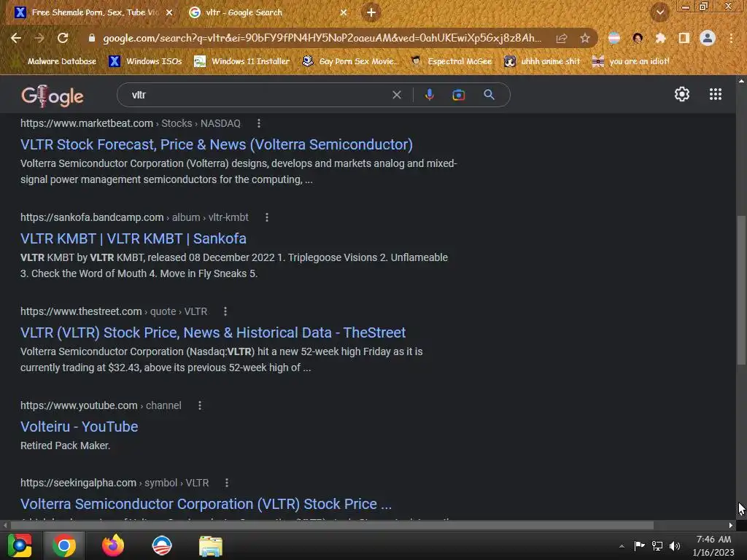Screen dimensions: 747x560
Task: Click the round avatar extension icon in toolbar
Action: click(638, 38)
